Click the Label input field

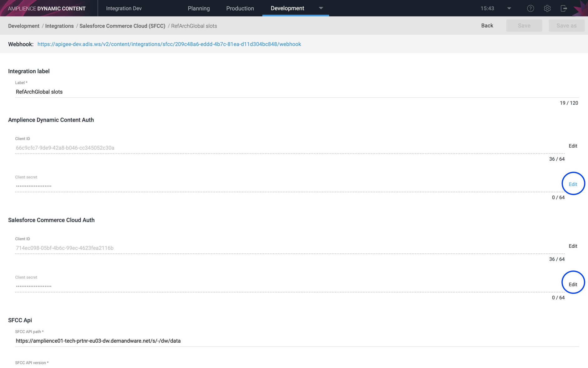pos(297,92)
